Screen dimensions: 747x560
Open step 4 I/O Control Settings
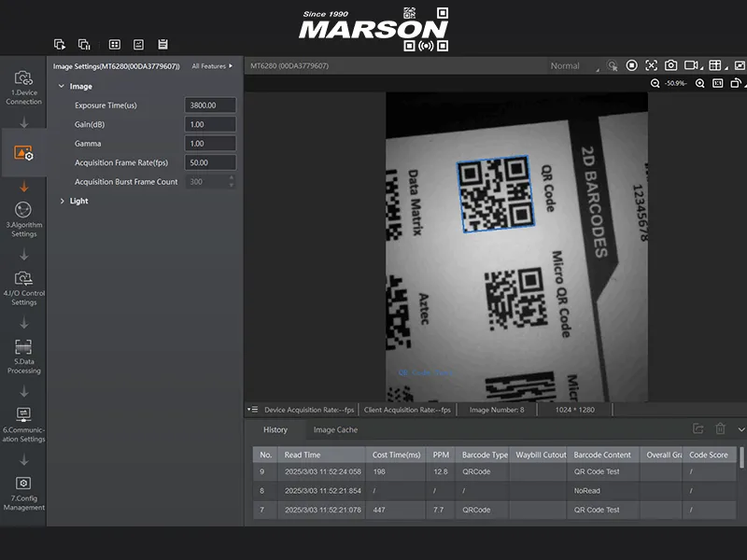point(23,288)
